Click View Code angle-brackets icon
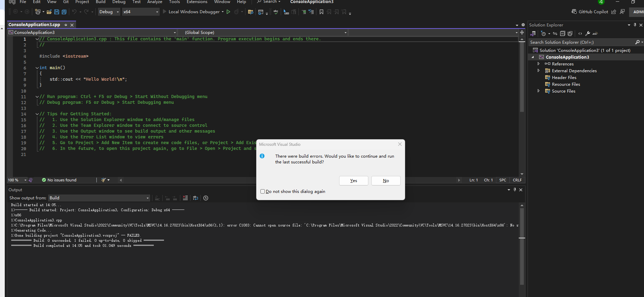This screenshot has height=297, width=644. 580,34
